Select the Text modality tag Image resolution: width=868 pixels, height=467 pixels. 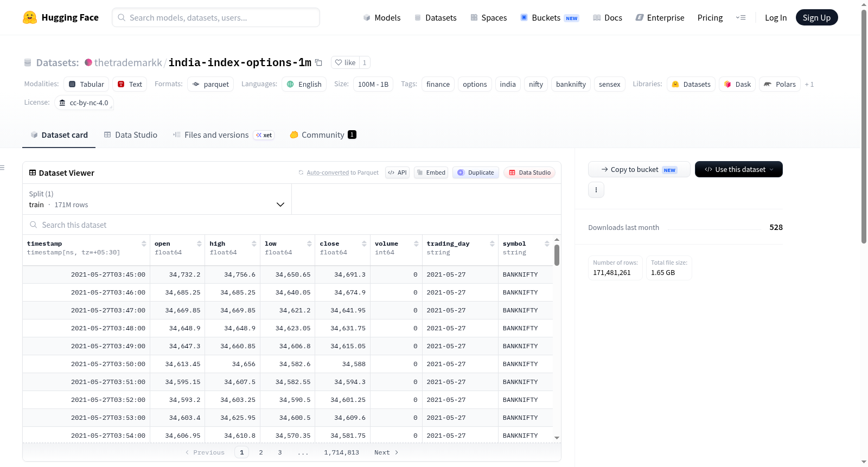point(130,84)
